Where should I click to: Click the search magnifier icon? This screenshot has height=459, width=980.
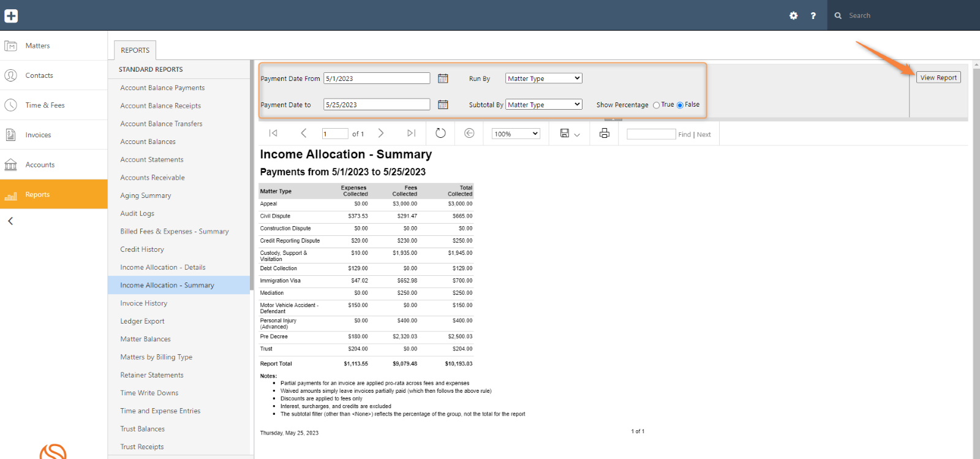838,16
